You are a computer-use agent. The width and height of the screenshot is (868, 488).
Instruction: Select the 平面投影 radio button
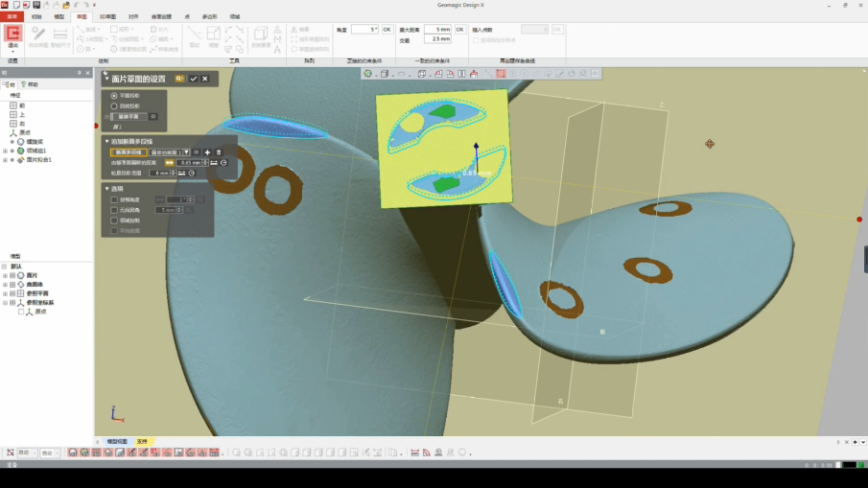[114, 96]
